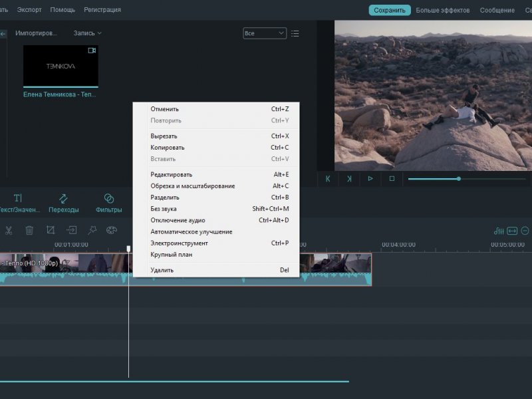The image size is (532, 399).
Task: Click the 00:05:00:00 ruler mark
Action: [x=507, y=245]
